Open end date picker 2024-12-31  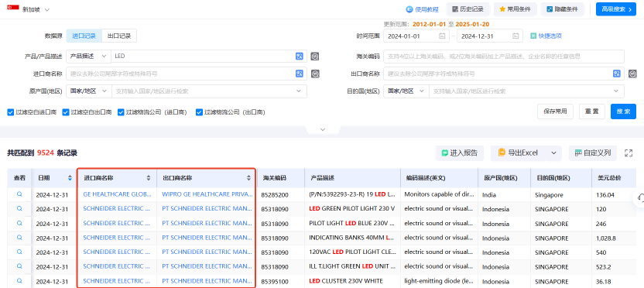(489, 36)
